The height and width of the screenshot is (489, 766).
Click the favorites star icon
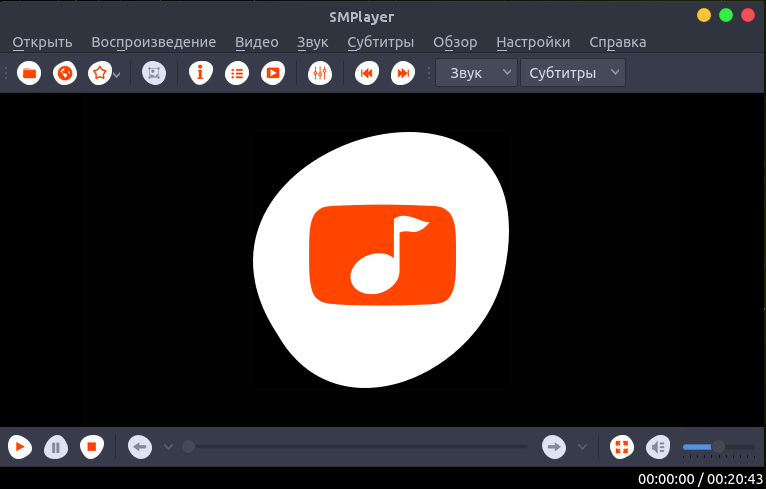tap(100, 73)
